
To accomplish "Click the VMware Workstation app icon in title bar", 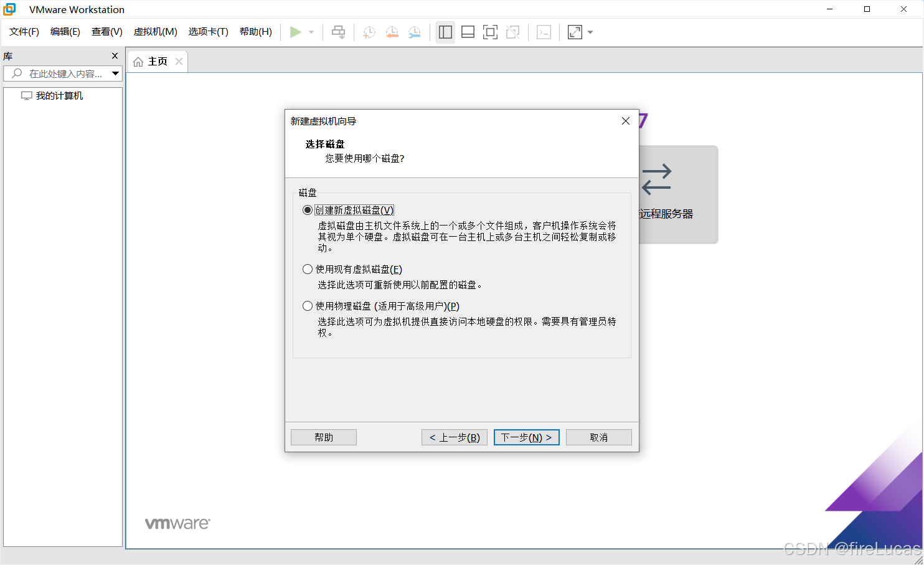I will (x=9, y=9).
